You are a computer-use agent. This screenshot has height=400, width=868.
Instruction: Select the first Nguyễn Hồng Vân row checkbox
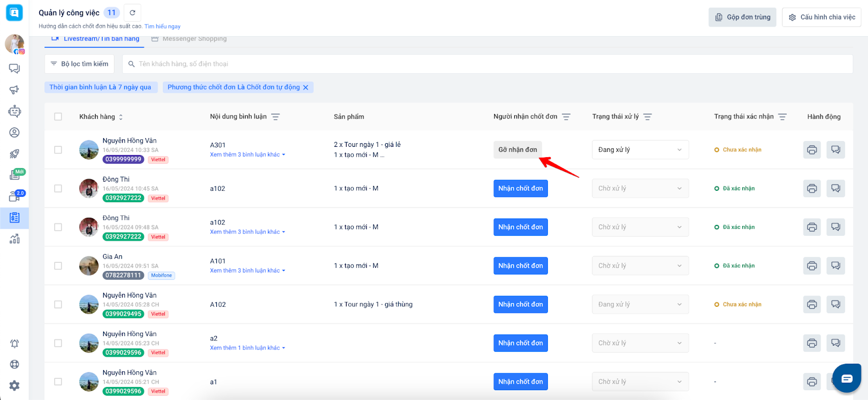click(58, 150)
